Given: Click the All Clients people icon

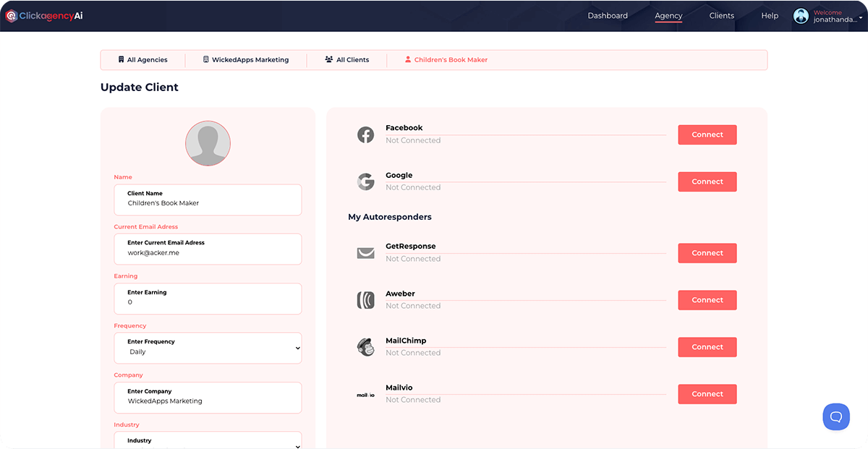Looking at the screenshot, I should pyautogui.click(x=329, y=59).
